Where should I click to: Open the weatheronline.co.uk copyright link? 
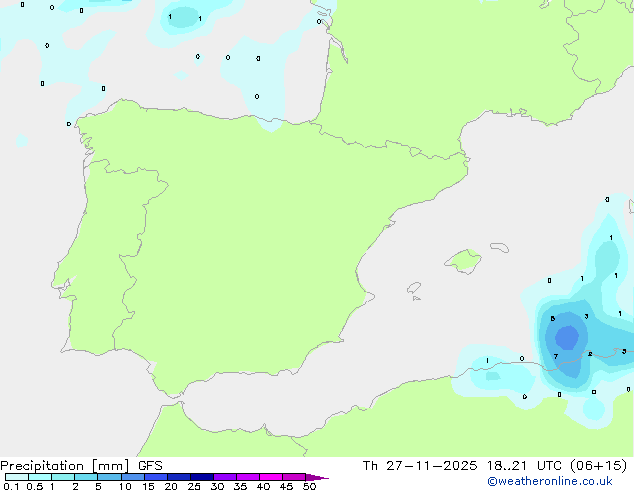pyautogui.click(x=550, y=481)
